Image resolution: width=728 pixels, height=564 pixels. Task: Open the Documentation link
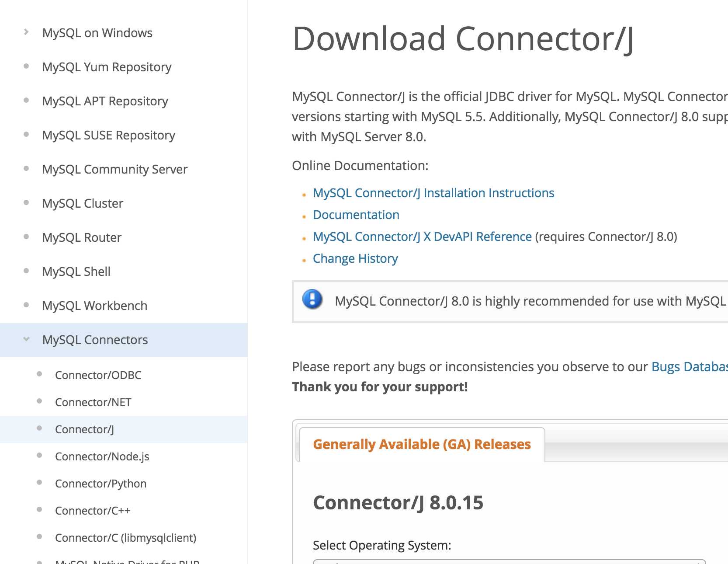pyautogui.click(x=356, y=215)
